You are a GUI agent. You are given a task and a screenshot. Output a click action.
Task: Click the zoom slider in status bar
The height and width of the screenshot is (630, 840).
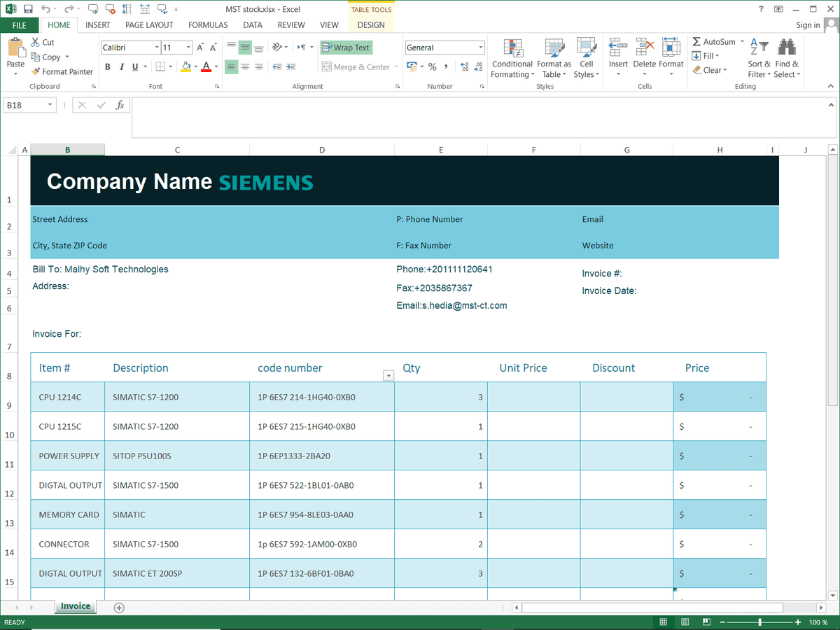click(x=760, y=622)
